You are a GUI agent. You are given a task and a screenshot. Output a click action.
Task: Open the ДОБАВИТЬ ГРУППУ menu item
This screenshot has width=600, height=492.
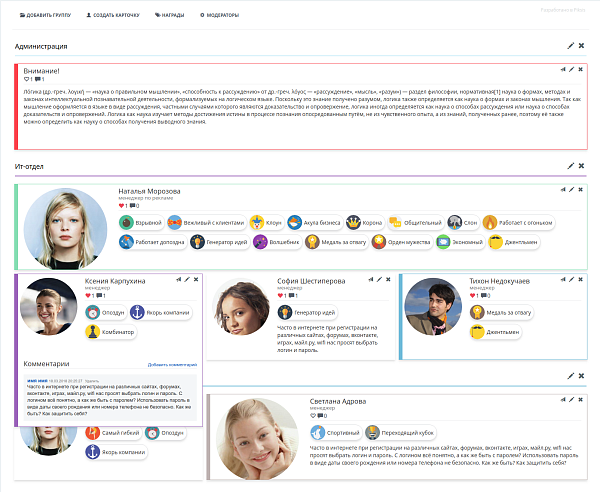point(45,15)
